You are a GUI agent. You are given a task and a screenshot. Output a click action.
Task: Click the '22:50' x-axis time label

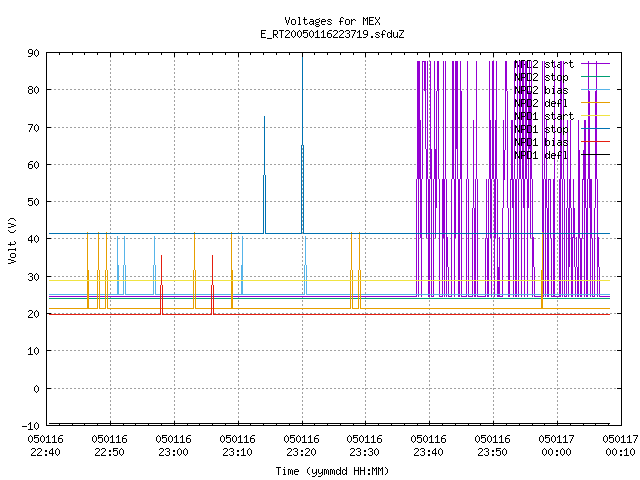(x=109, y=453)
